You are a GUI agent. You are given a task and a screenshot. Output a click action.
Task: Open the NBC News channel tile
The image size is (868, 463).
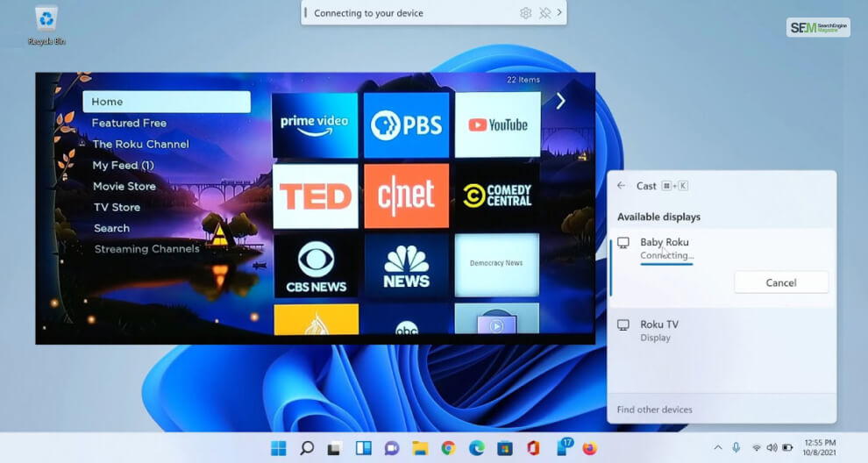pos(406,266)
